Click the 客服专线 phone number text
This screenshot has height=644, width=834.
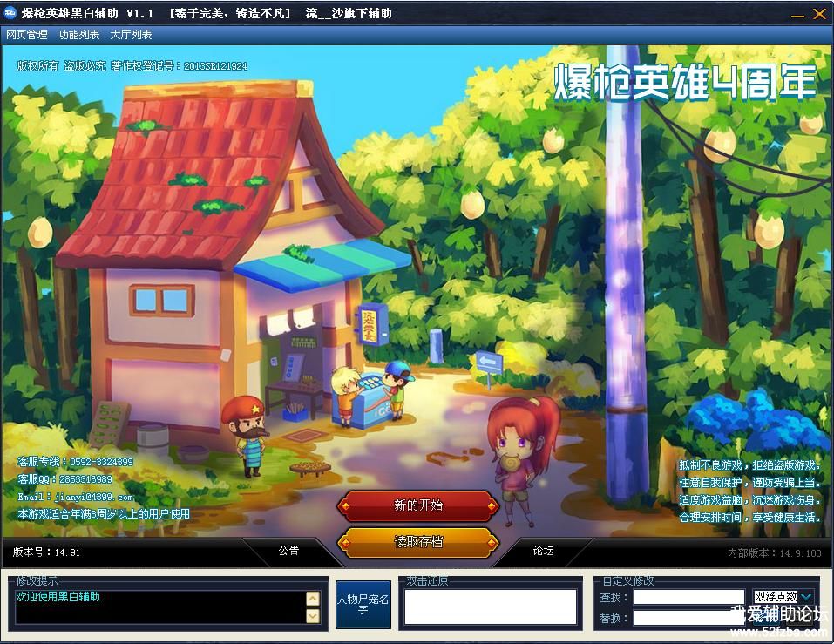75,462
